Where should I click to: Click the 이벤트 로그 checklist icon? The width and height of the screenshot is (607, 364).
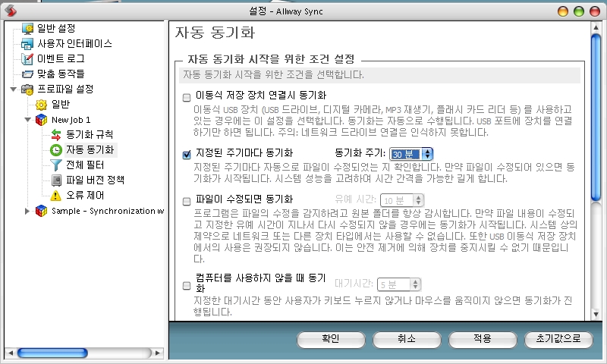pos(27,59)
